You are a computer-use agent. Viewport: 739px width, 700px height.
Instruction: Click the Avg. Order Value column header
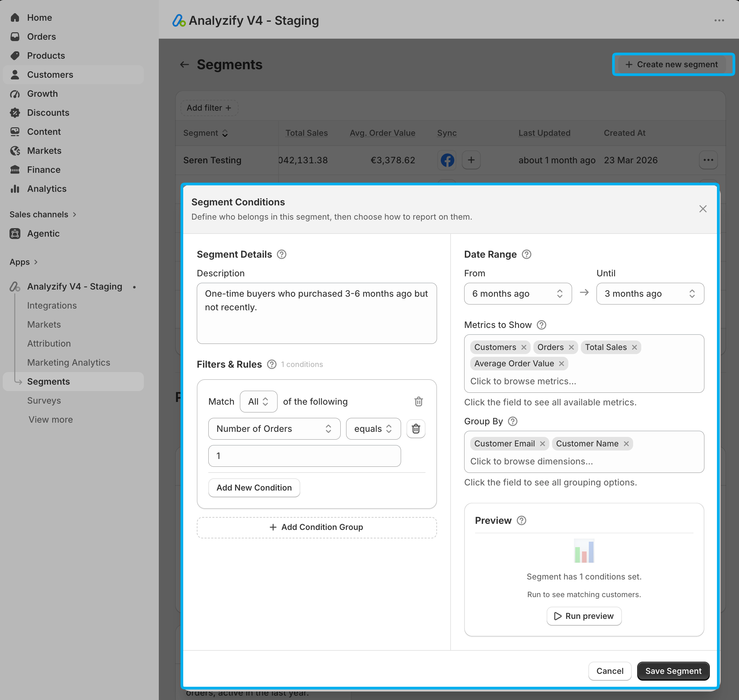[382, 133]
